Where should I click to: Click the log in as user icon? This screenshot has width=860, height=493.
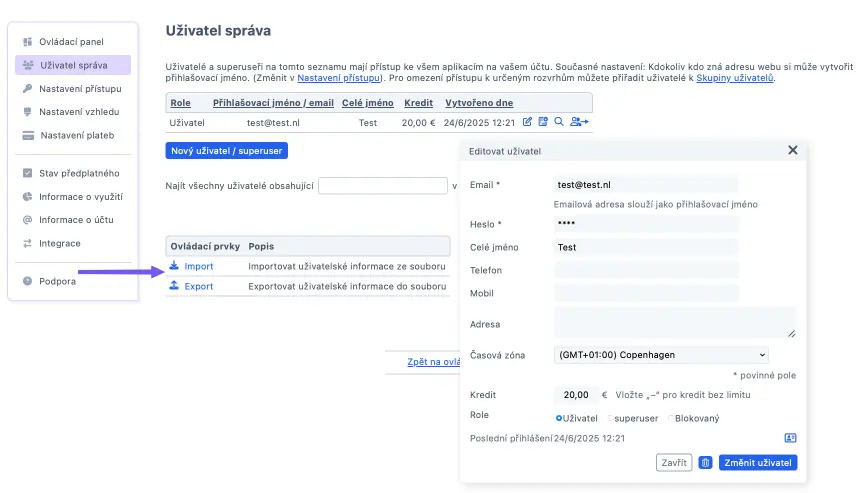tap(579, 122)
